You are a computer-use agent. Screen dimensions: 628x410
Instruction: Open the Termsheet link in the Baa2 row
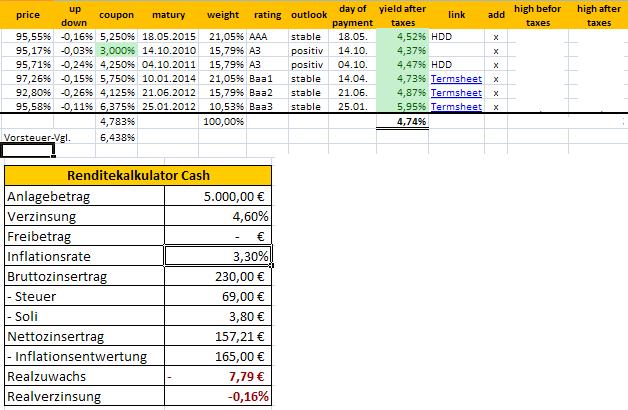(450, 91)
